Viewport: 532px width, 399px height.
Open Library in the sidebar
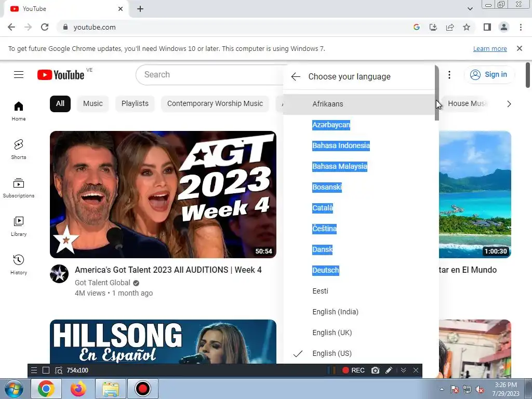[x=19, y=227]
